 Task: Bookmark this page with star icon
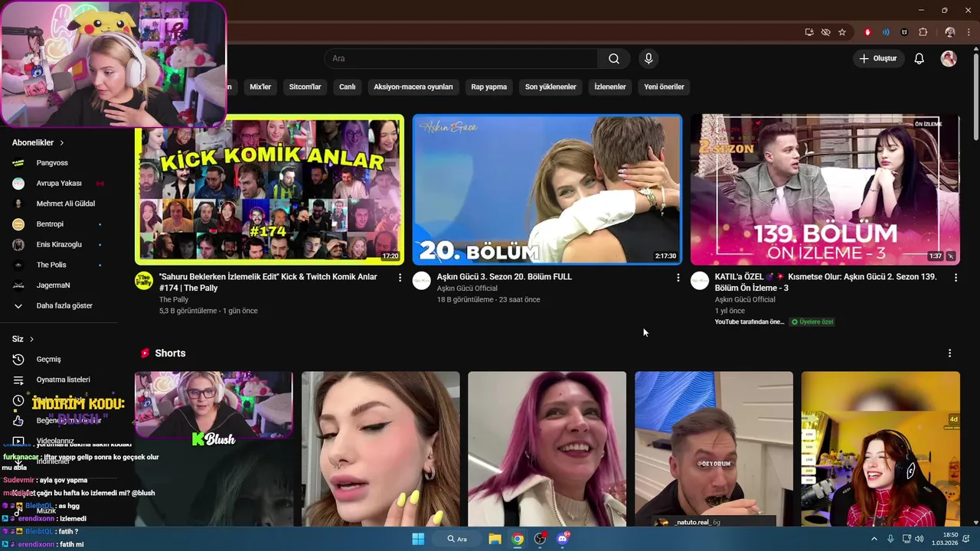pos(842,32)
